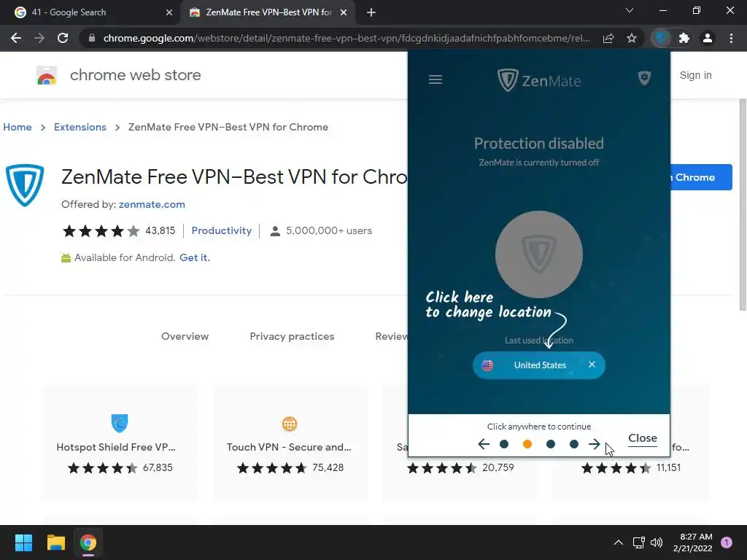Viewport: 747px width, 560px height.
Task: Select the third tutorial step dot
Action: [550, 444]
